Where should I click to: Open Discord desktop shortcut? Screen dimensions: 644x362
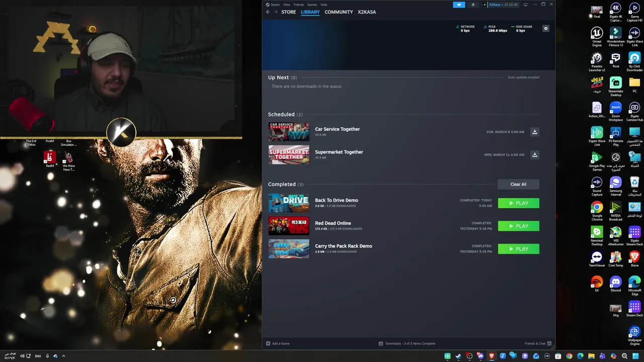616,284
